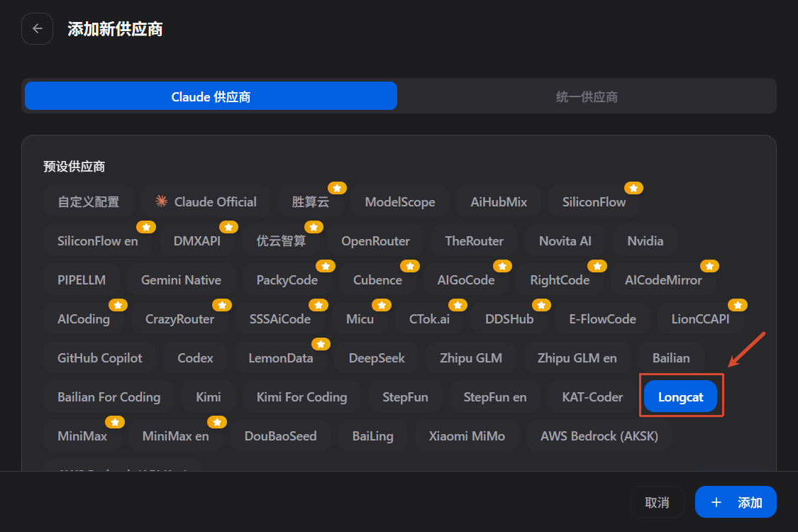Viewport: 798px width, 532px height.
Task: Select the Cubence provider
Action: pos(377,280)
